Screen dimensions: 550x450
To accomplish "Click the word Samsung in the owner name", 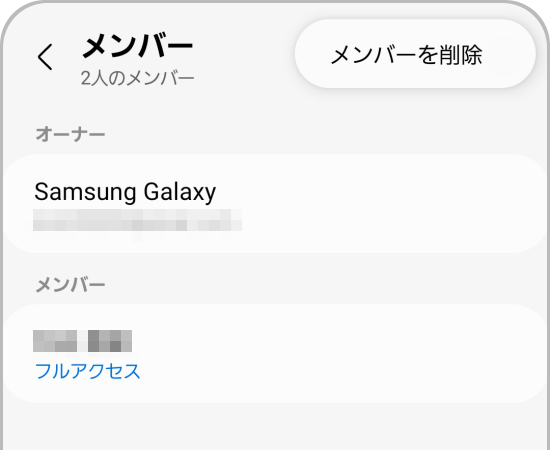I will [86, 192].
